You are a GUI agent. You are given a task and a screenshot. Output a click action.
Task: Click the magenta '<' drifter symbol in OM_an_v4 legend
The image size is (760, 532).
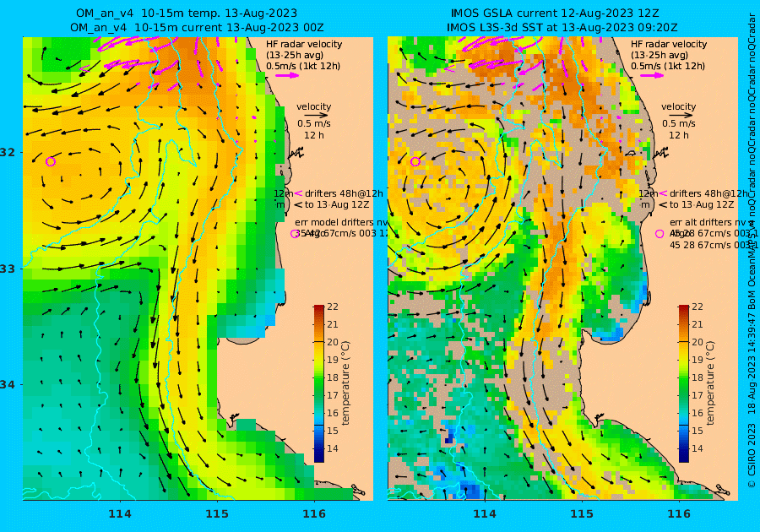[x=298, y=193]
